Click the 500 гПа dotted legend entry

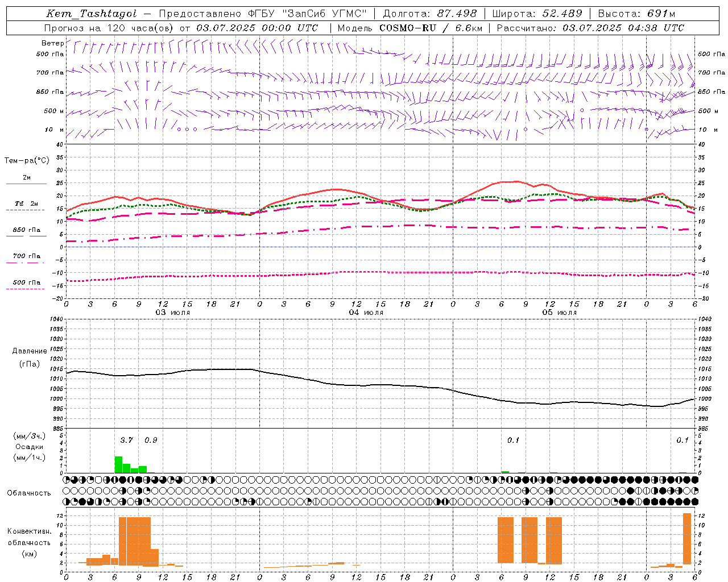click(26, 282)
